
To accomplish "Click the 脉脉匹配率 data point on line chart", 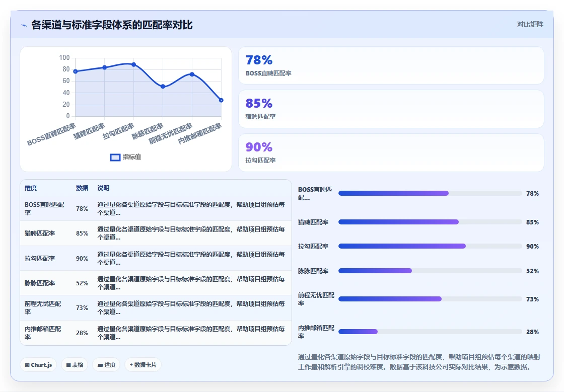I will pyautogui.click(x=163, y=86).
